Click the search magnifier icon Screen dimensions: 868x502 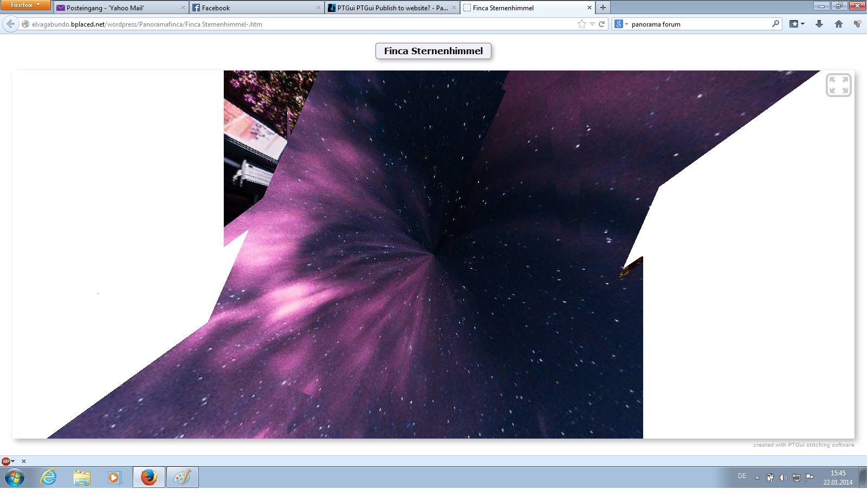pos(775,24)
